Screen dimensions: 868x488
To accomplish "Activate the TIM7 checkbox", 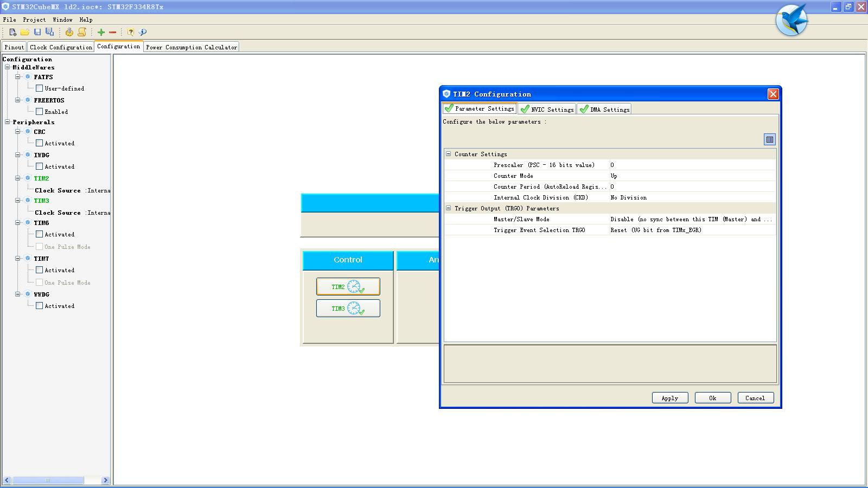I will coord(39,270).
